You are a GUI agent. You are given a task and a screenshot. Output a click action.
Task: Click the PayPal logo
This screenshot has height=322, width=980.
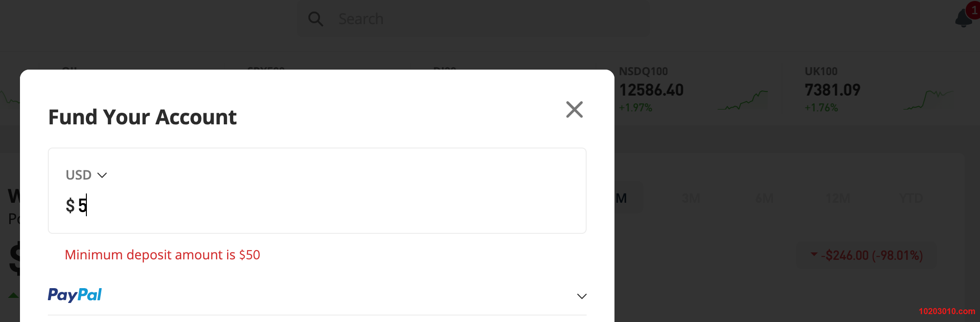point(75,295)
